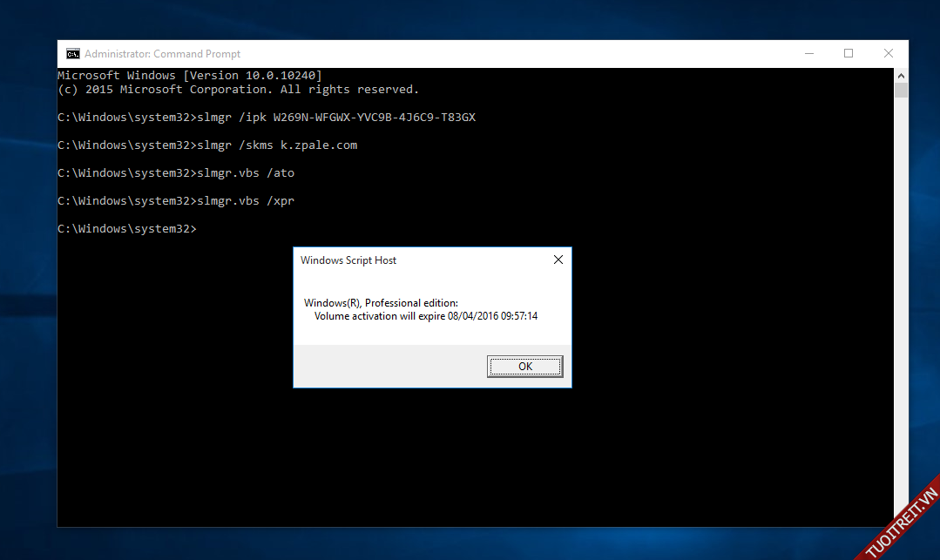Click the Microsoft Windows version line

tap(190, 76)
